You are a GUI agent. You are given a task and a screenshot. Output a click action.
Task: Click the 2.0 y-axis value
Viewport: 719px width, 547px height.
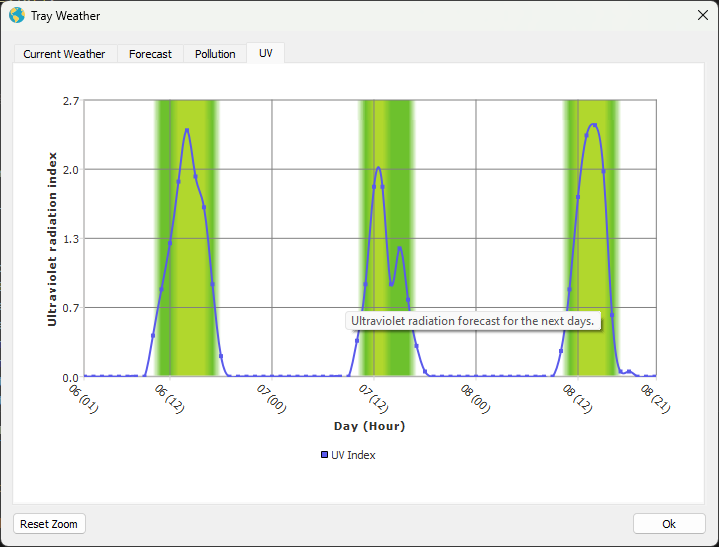(x=71, y=170)
